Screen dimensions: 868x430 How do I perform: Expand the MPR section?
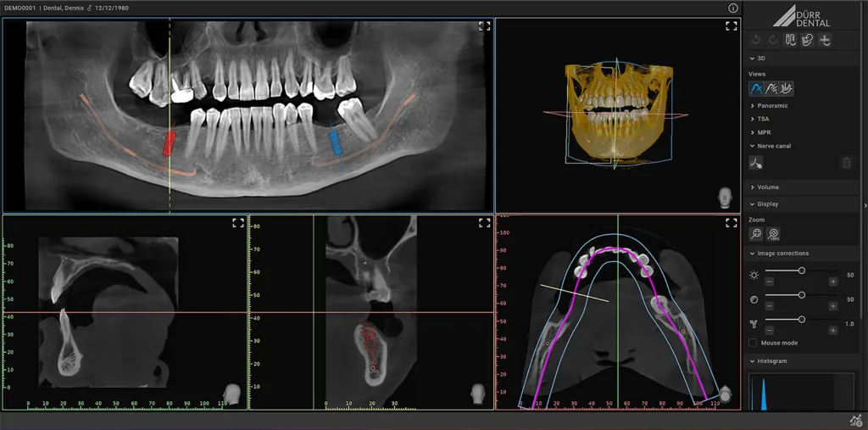point(753,132)
